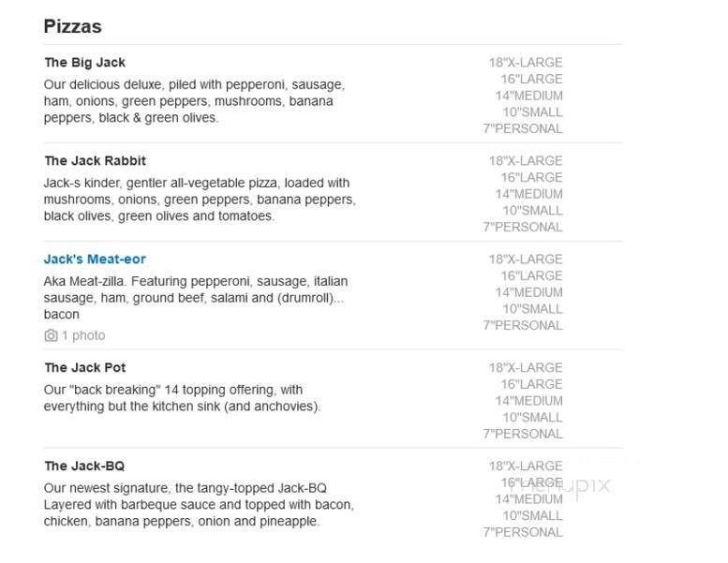Click The Jack Pot pizza title
Image resolution: width=728 pixels, height=563 pixels.
click(x=84, y=368)
